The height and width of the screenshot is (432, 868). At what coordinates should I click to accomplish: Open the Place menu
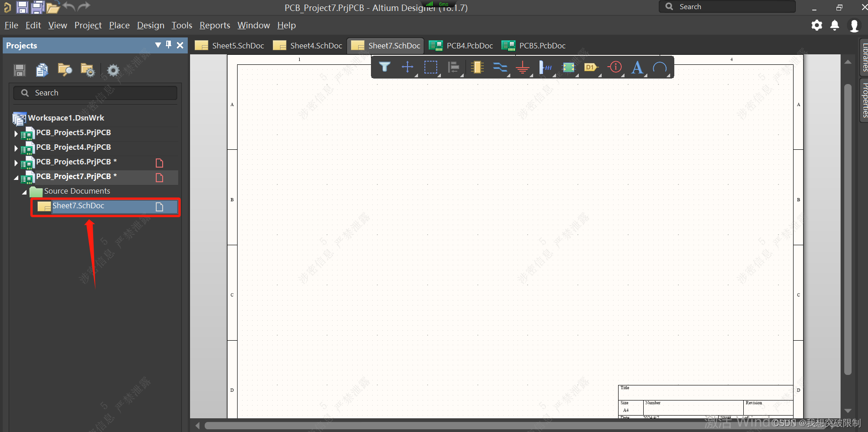[119, 25]
